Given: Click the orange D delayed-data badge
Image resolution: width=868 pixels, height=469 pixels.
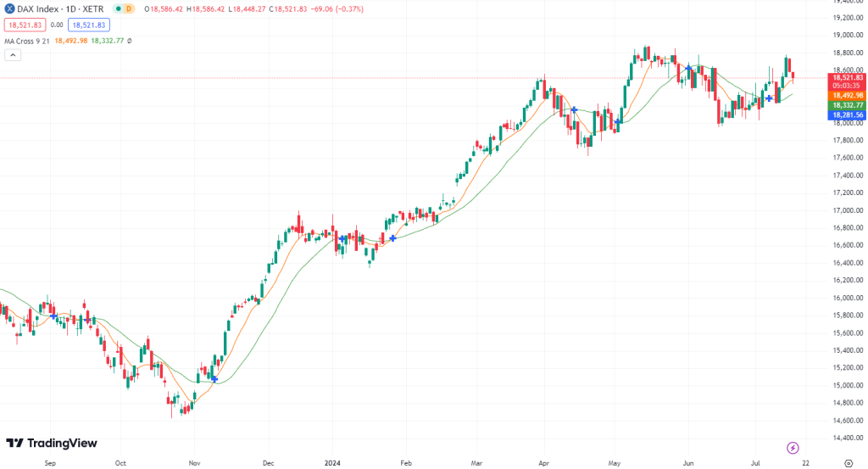Looking at the screenshot, I should coord(129,8).
